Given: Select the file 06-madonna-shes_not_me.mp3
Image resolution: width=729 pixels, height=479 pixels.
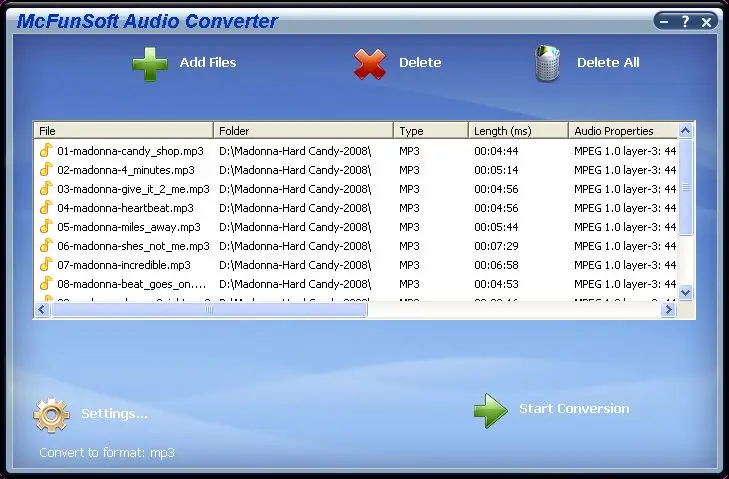Looking at the screenshot, I should tap(133, 246).
